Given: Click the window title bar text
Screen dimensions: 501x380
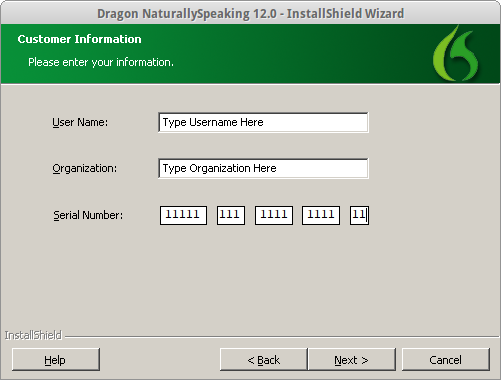Looking at the screenshot, I should click(250, 14).
